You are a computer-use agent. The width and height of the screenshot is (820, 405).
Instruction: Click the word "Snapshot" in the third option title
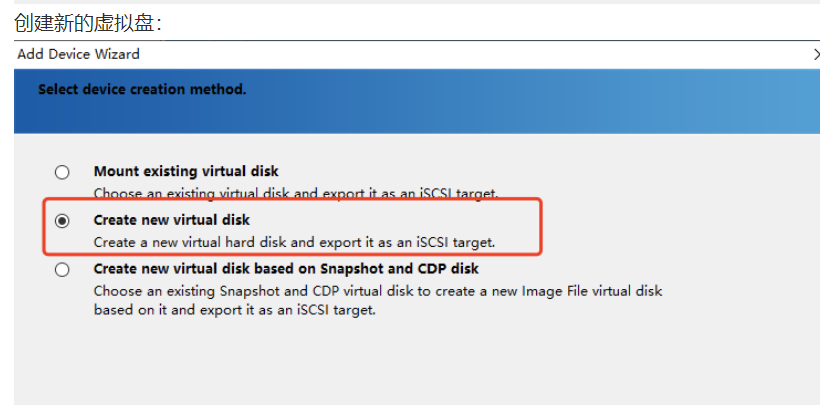point(352,268)
